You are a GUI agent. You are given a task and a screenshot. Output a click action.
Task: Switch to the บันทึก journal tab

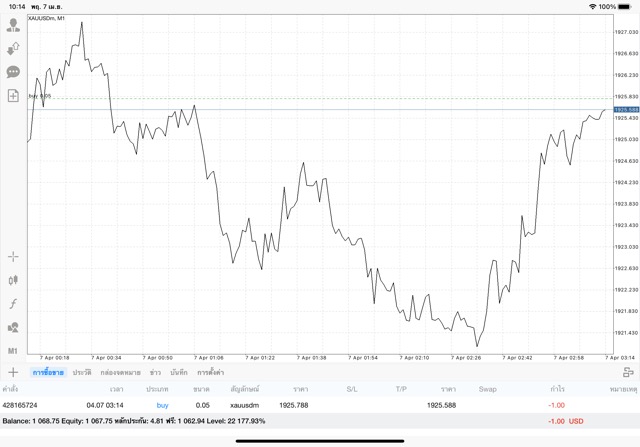(x=179, y=372)
